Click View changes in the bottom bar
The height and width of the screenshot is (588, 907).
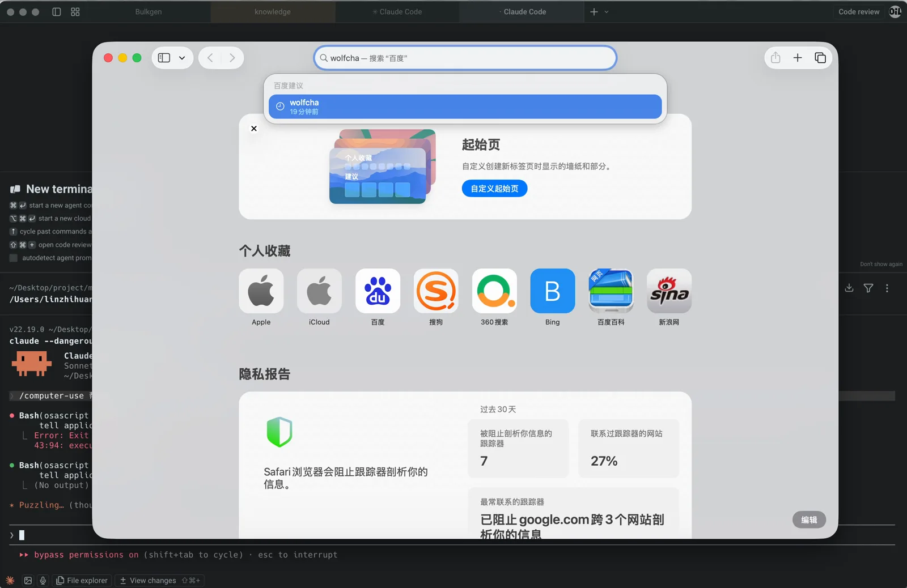(x=160, y=580)
